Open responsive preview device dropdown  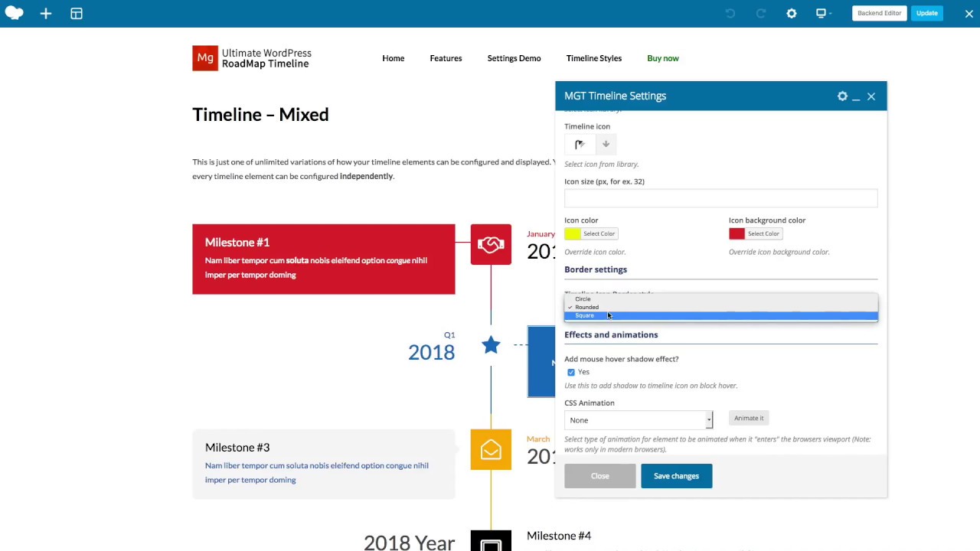(823, 13)
